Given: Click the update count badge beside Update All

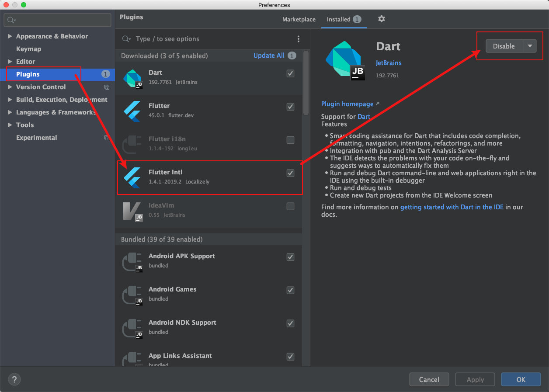Looking at the screenshot, I should pos(292,56).
